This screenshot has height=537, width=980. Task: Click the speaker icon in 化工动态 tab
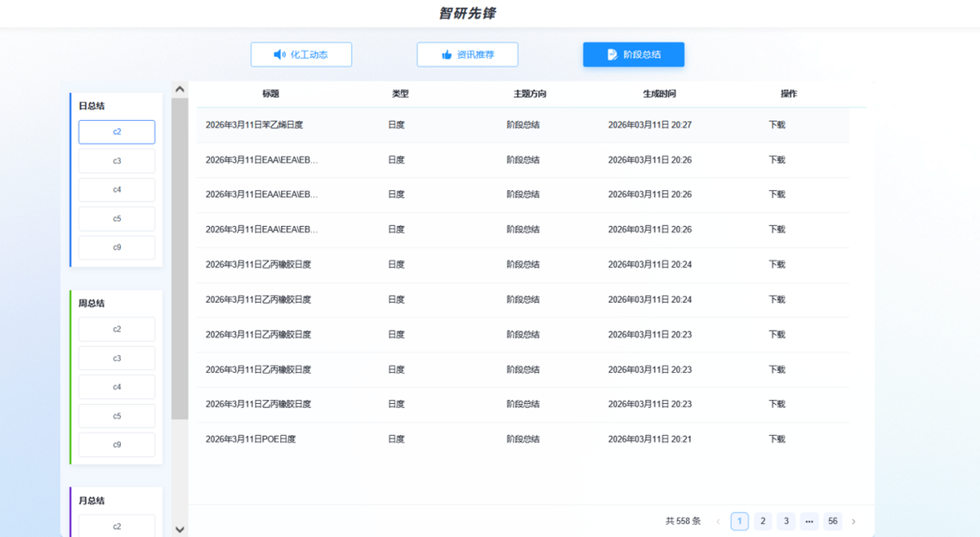pyautogui.click(x=279, y=55)
